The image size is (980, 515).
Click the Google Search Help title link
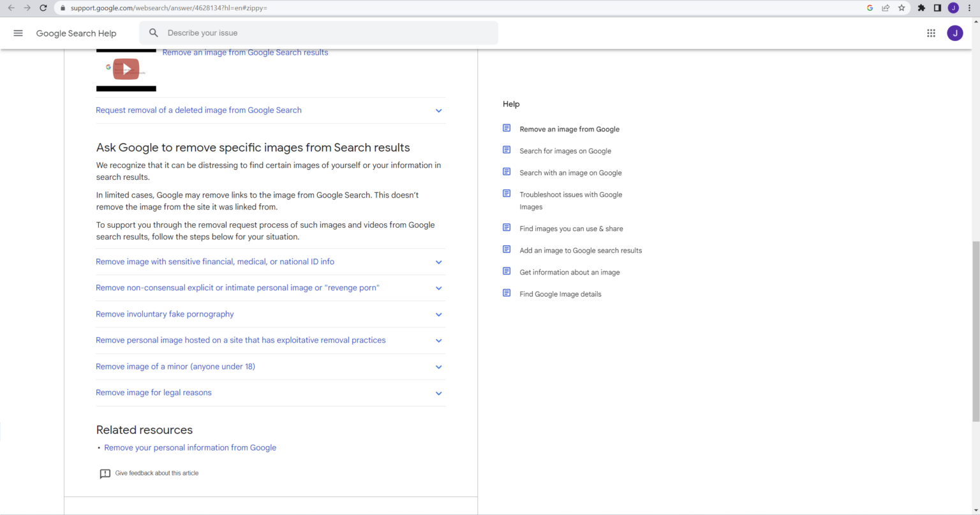(x=76, y=33)
